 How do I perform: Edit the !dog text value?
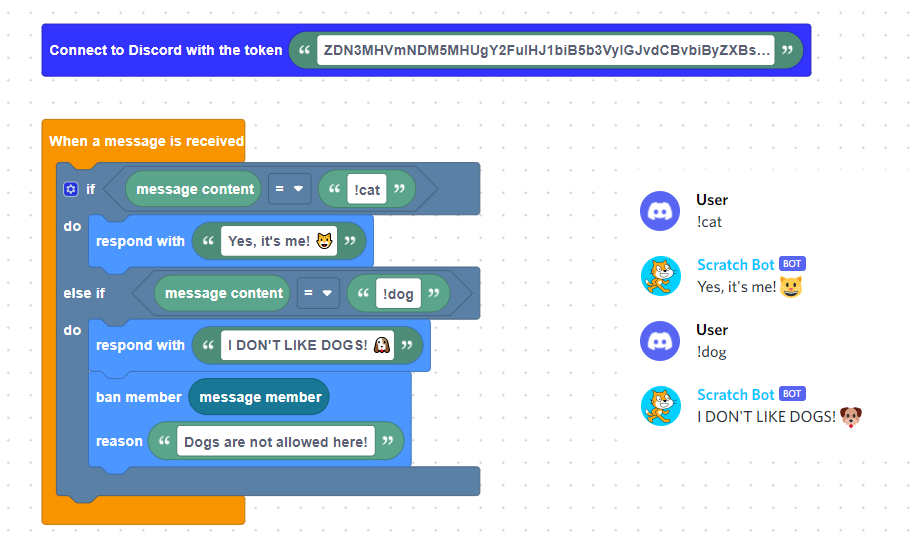(398, 294)
